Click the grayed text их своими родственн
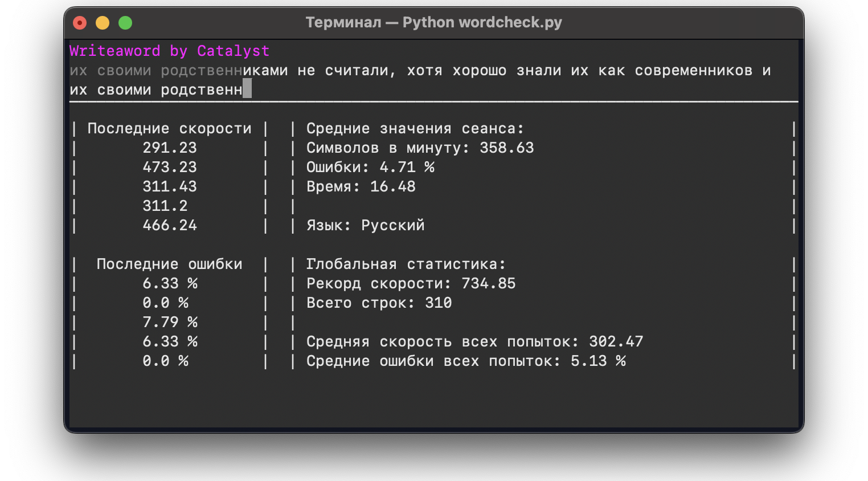Screen dimensions: 868x481 point(155,70)
